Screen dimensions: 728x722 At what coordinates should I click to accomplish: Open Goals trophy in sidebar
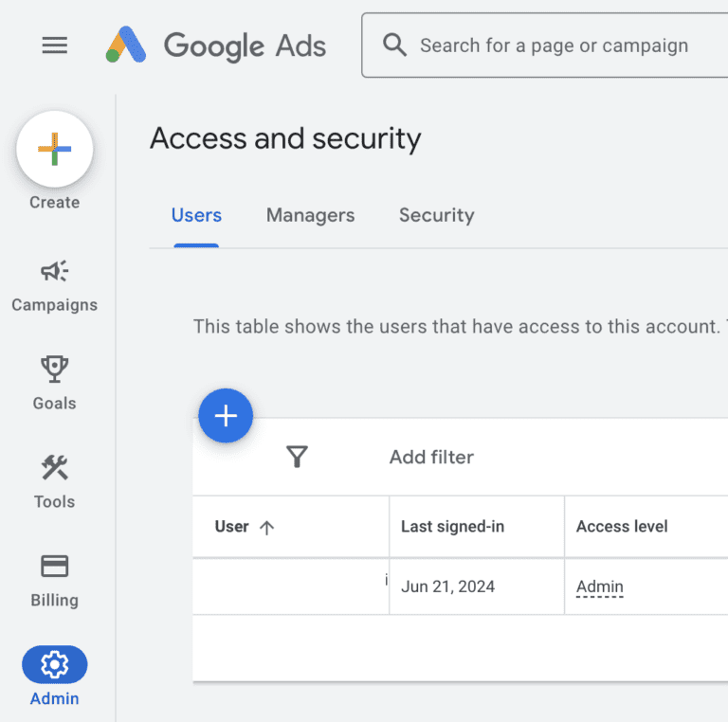pyautogui.click(x=55, y=384)
